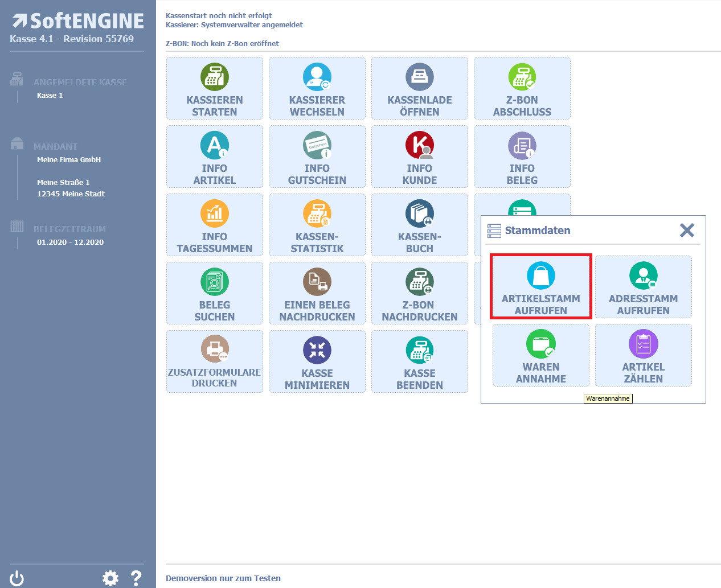The width and height of the screenshot is (721, 588).
Task: Open the cash drawer with Kassenlade Öffnen
Action: 420,88
